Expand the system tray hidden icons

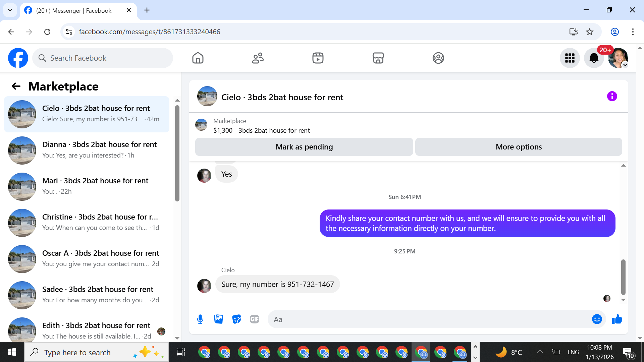point(540,352)
